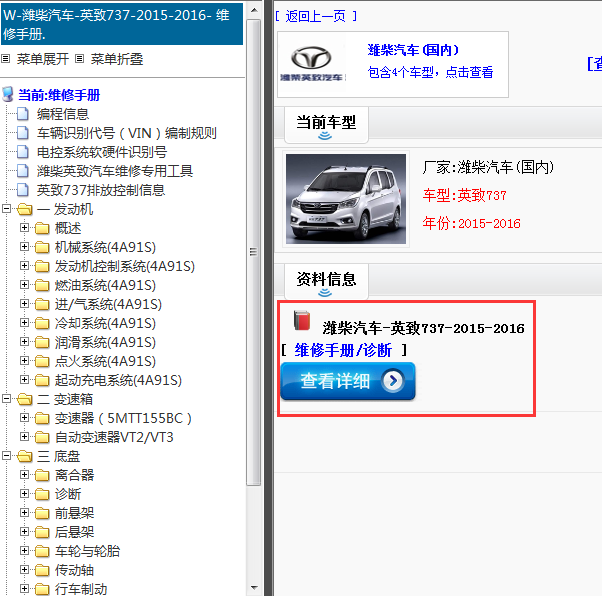Click the tree panel scroll-down arrow
The height and width of the screenshot is (596, 602).
point(254,588)
